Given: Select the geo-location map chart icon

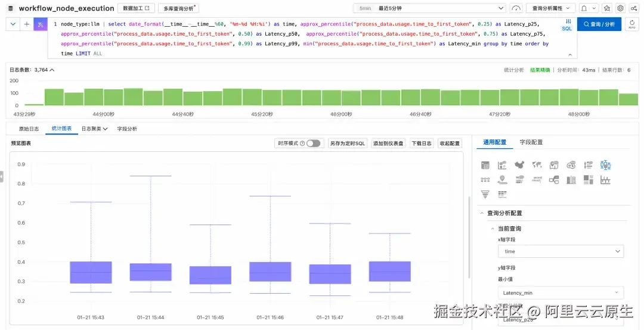Looking at the screenshot, I should (554, 165).
